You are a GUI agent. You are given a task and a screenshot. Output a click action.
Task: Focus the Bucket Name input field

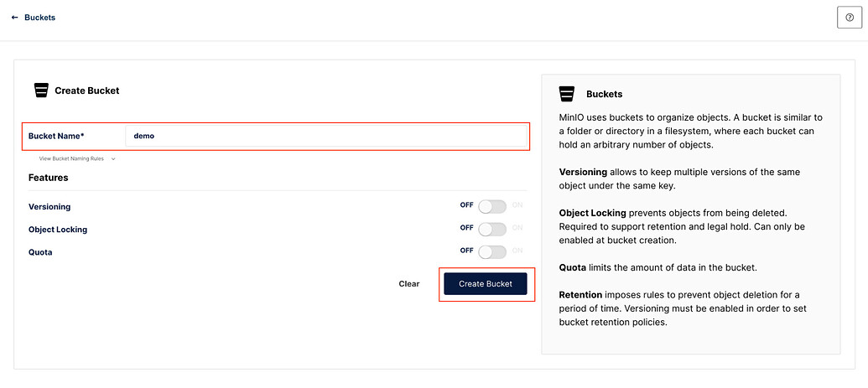click(325, 136)
